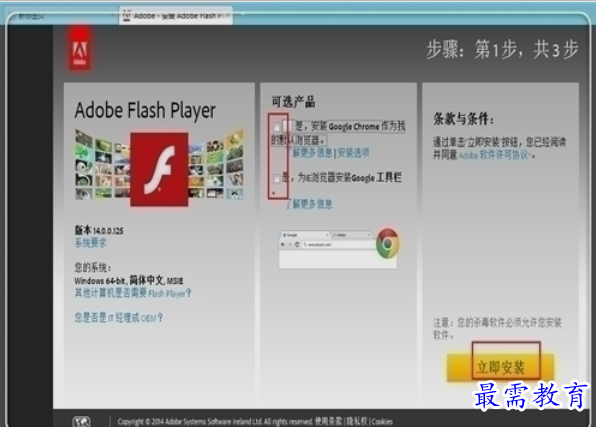Open 了解更多信息 link under Chrome option
This screenshot has width=596, height=427.
click(x=311, y=153)
